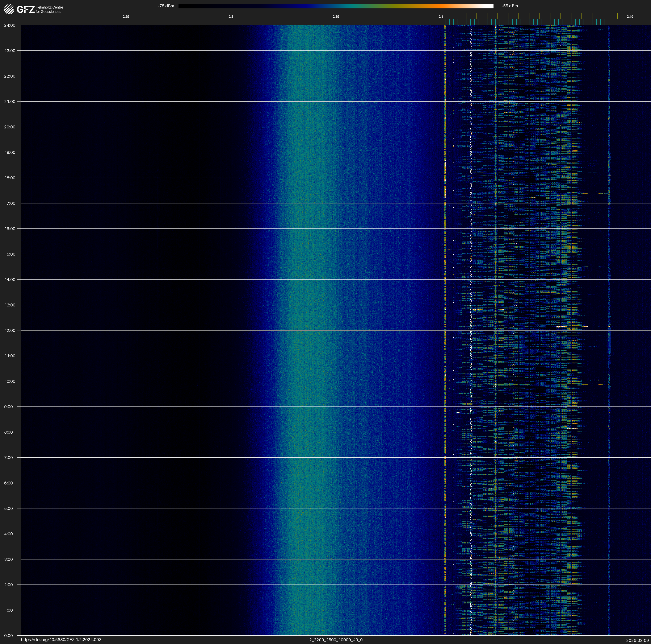Image resolution: width=651 pixels, height=644 pixels.
Task: Click the 12:00 time axis label
Action: point(10,330)
